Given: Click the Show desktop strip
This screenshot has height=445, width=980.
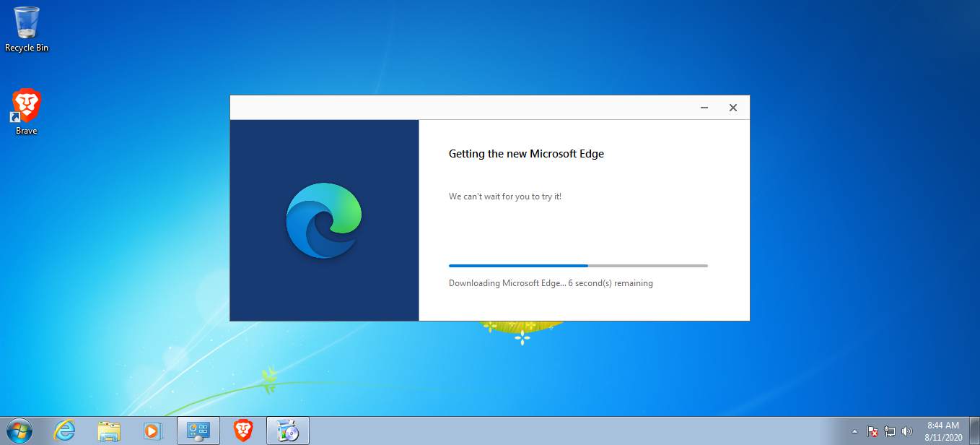Looking at the screenshot, I should coord(977,431).
